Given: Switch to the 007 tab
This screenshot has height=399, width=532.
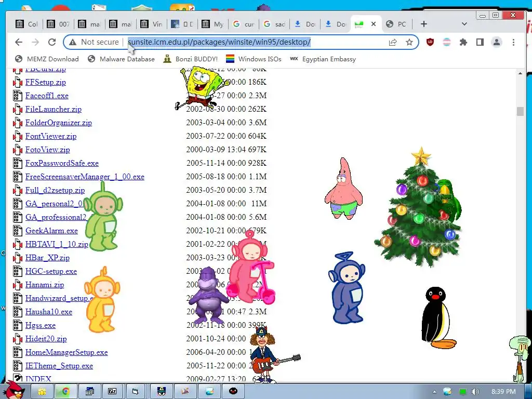Looking at the screenshot, I should tap(58, 24).
